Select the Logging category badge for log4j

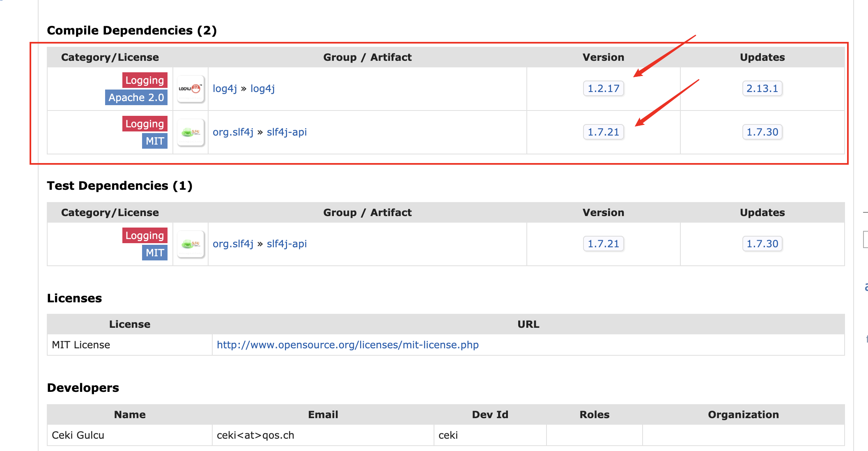click(x=144, y=80)
